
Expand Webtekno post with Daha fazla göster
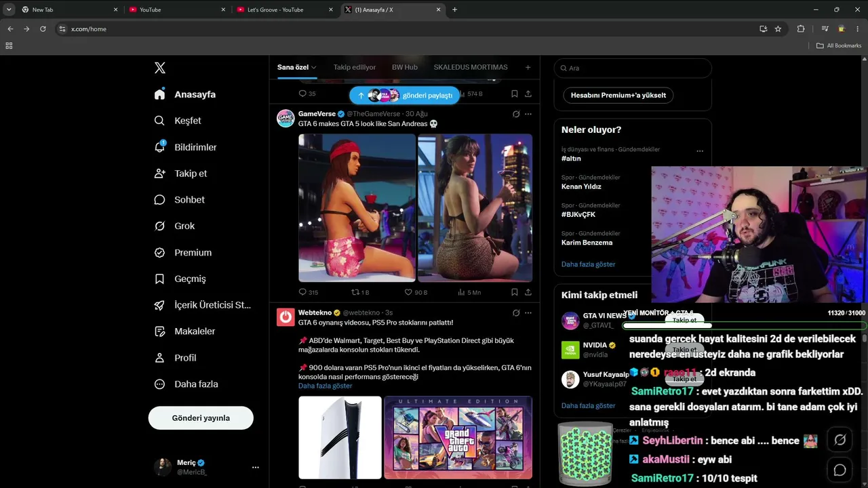325,386
